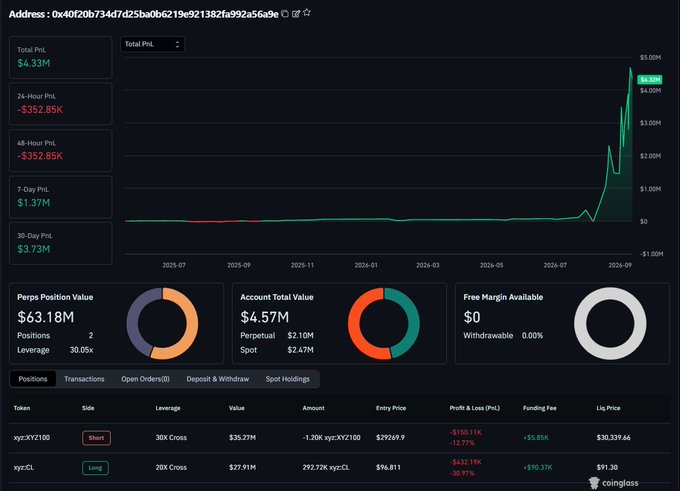This screenshot has width=680, height=491.
Task: Open the Deposit & Withdraw tab
Action: pyautogui.click(x=218, y=379)
